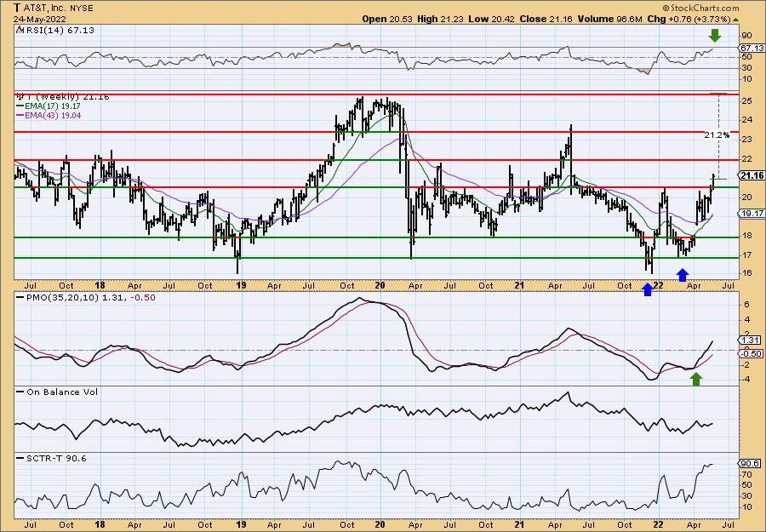Click the 25 price axis label
This screenshot has width=766, height=532.
(x=746, y=101)
